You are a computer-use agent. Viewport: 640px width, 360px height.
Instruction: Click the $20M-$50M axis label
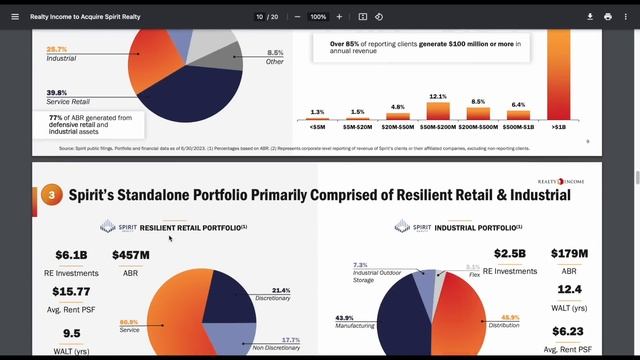398,127
